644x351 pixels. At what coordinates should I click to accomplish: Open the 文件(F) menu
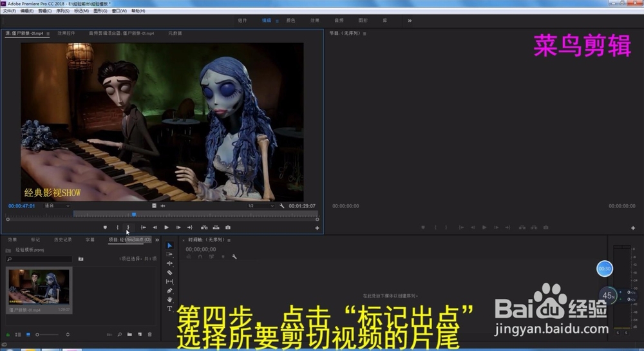click(10, 11)
